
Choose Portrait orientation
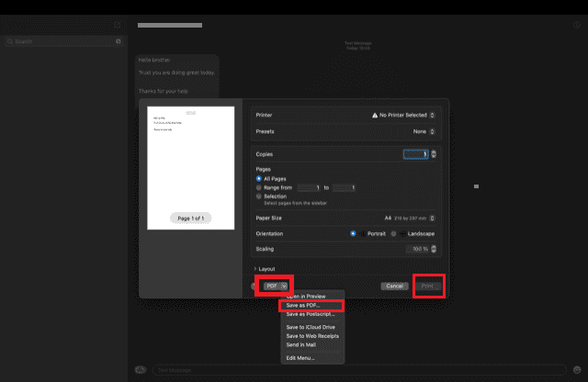354,233
